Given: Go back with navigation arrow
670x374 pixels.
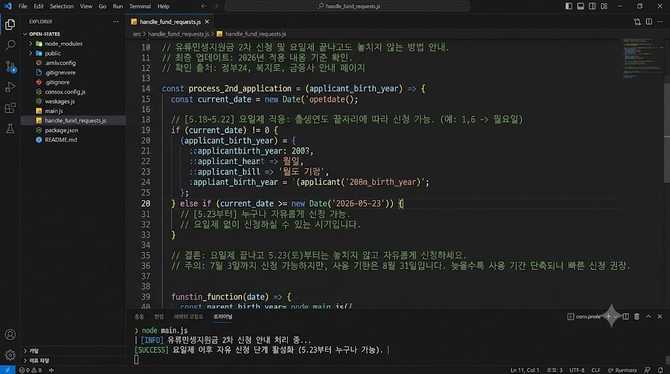Looking at the screenshot, I should point(203,6).
